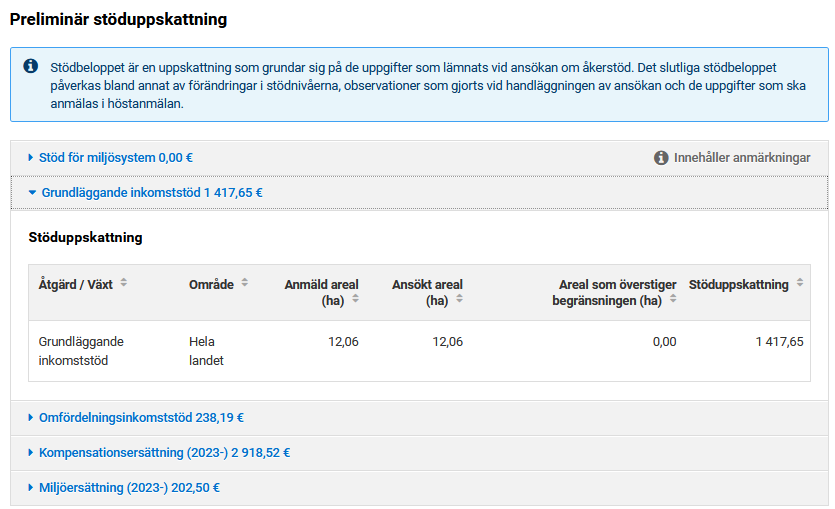Click the Preliminär stöduppskattning heading
Screen dimensions: 835x509
click(x=118, y=19)
